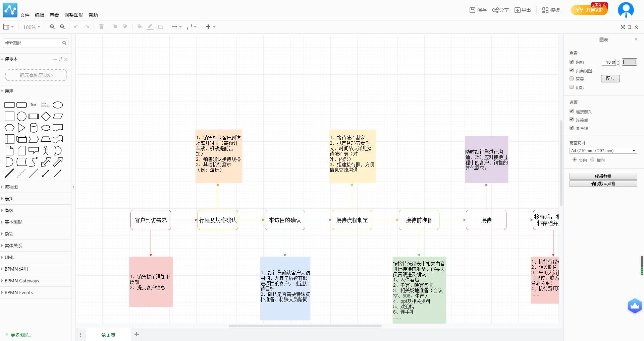Toggle the 连接箭头 checkbox
Image resolution: width=644 pixels, height=341 pixels.
tap(572, 111)
